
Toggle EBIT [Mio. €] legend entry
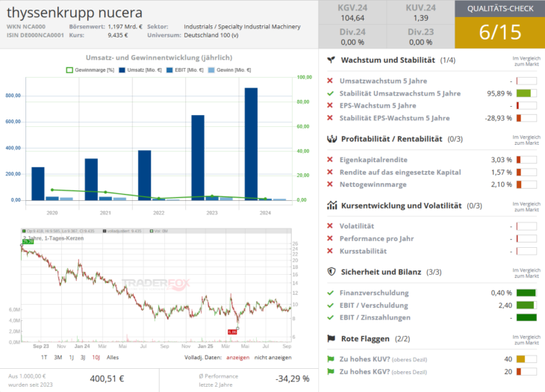[x=185, y=70]
